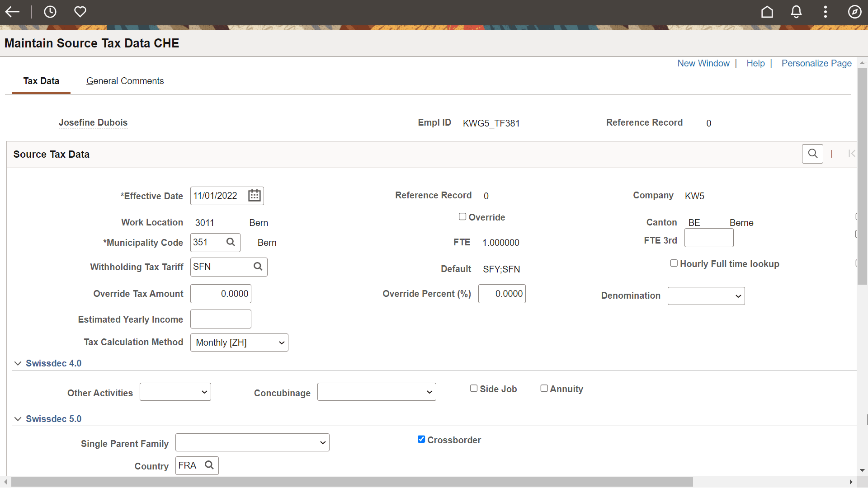Open the Withholding Tax Tariff lookup magnifier
The image size is (868, 488).
pyautogui.click(x=258, y=267)
